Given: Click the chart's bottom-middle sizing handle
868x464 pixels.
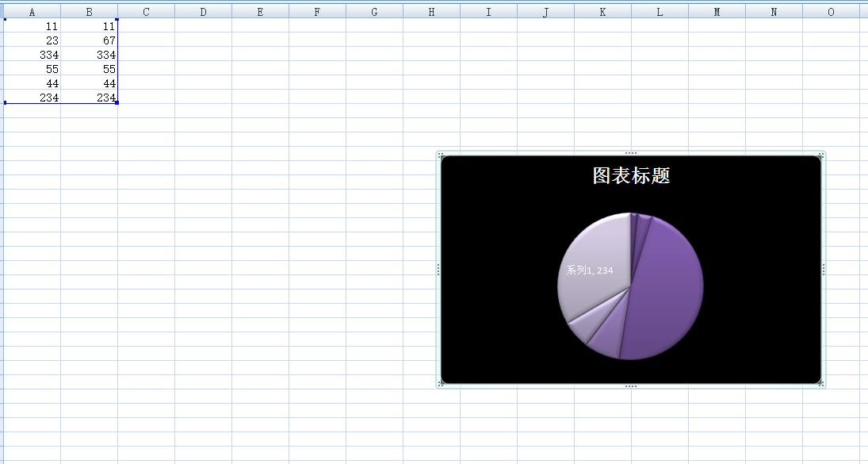Looking at the screenshot, I should click(x=630, y=386).
